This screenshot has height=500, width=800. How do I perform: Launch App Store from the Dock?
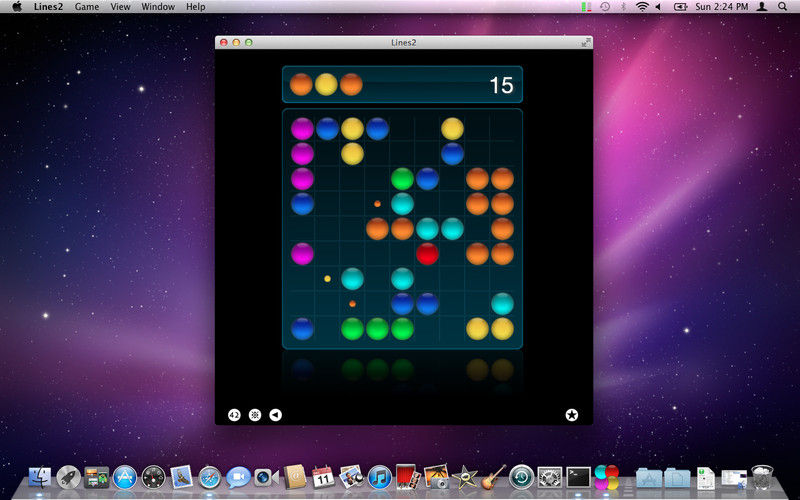pyautogui.click(x=124, y=478)
